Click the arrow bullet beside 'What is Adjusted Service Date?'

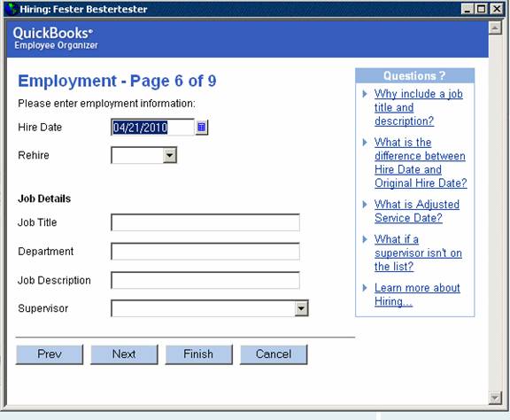click(365, 205)
